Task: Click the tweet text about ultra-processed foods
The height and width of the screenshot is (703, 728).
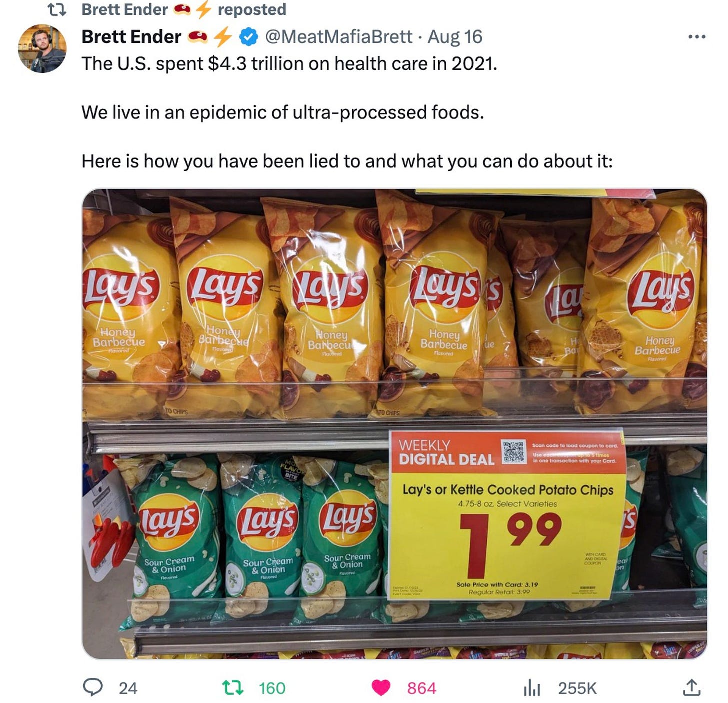Action: (283, 112)
